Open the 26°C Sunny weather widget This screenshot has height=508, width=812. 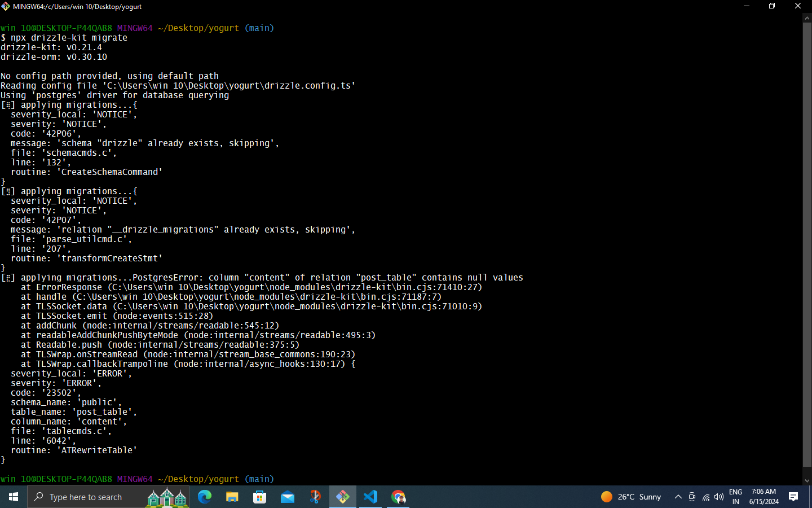click(631, 497)
